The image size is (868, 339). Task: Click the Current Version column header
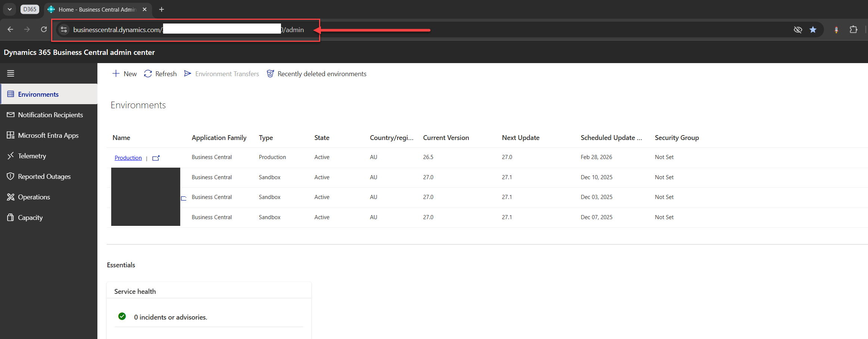(446, 137)
